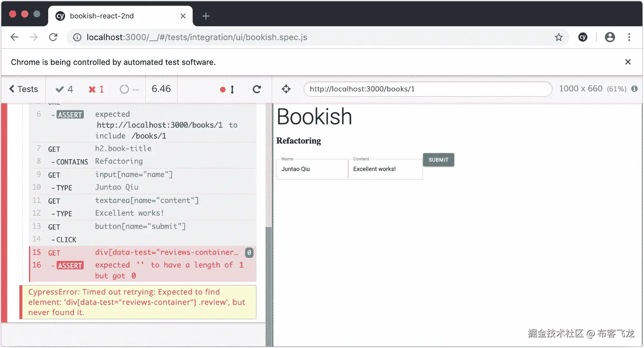This screenshot has width=644, height=348.
Task: Select the GET input[name="name"] command
Action: click(x=143, y=175)
